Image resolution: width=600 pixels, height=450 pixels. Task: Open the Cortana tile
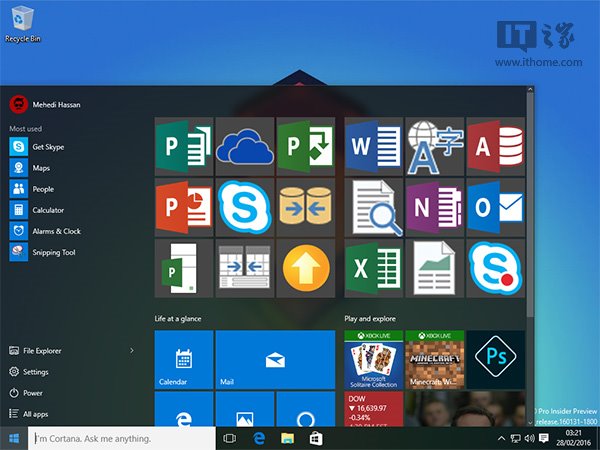(306, 409)
